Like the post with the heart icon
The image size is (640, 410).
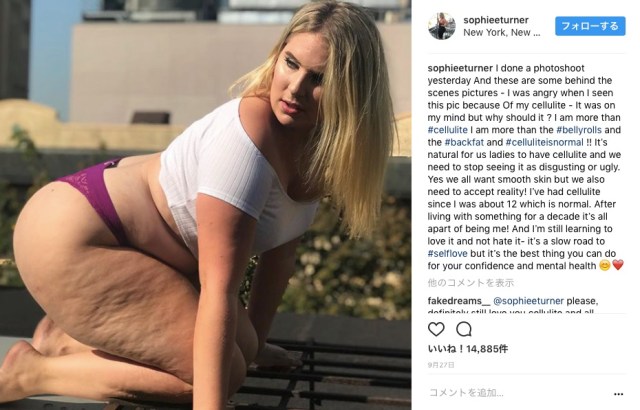(436, 329)
